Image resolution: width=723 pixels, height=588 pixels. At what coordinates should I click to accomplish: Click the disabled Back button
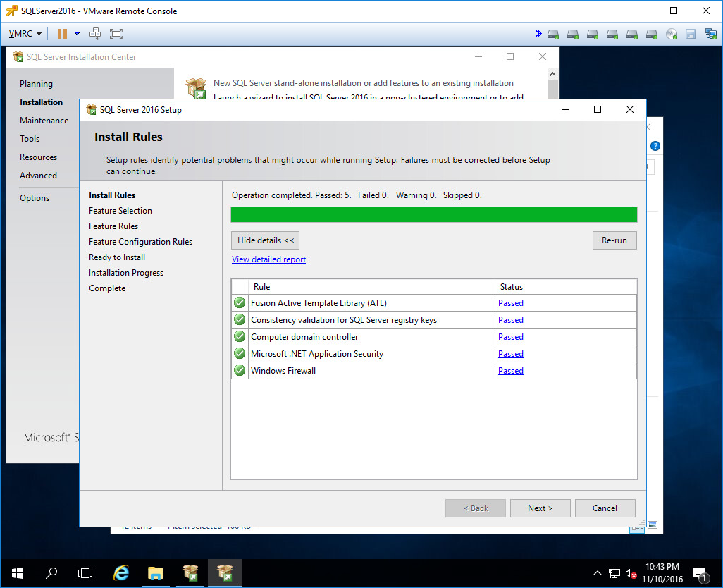(x=476, y=508)
